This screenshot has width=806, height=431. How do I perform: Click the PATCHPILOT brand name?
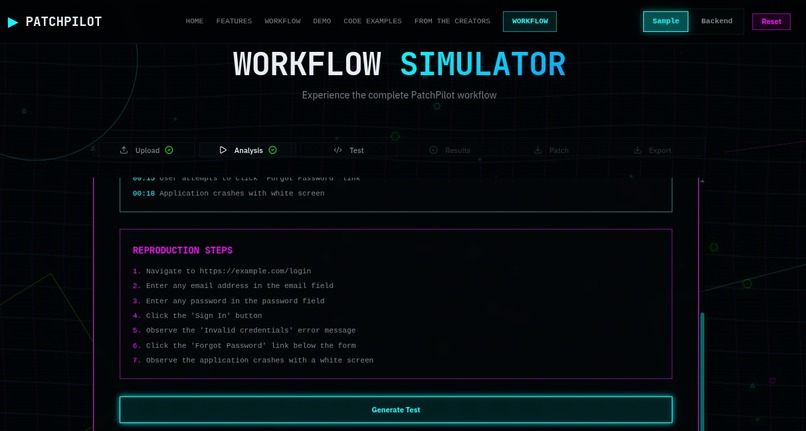(64, 22)
